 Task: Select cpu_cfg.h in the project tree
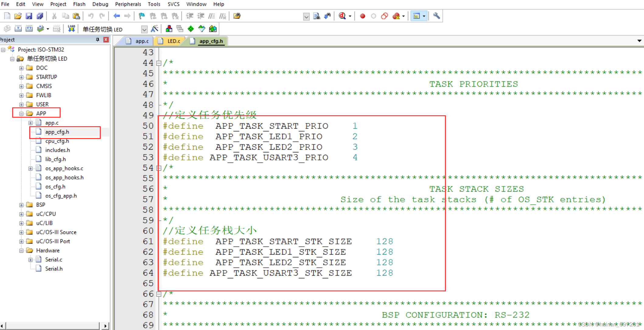pos(57,141)
